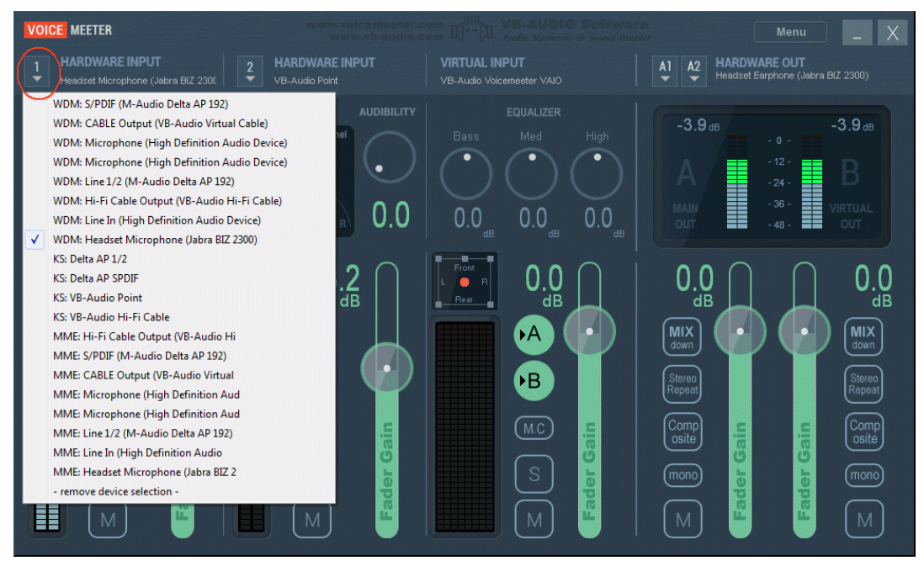The height and width of the screenshot is (566, 924).
Task: Toggle Solo S button on virtual input
Action: point(534,473)
